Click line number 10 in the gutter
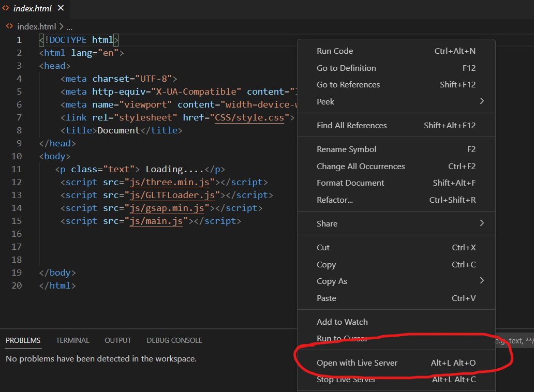This screenshot has height=392, width=534. [17, 157]
